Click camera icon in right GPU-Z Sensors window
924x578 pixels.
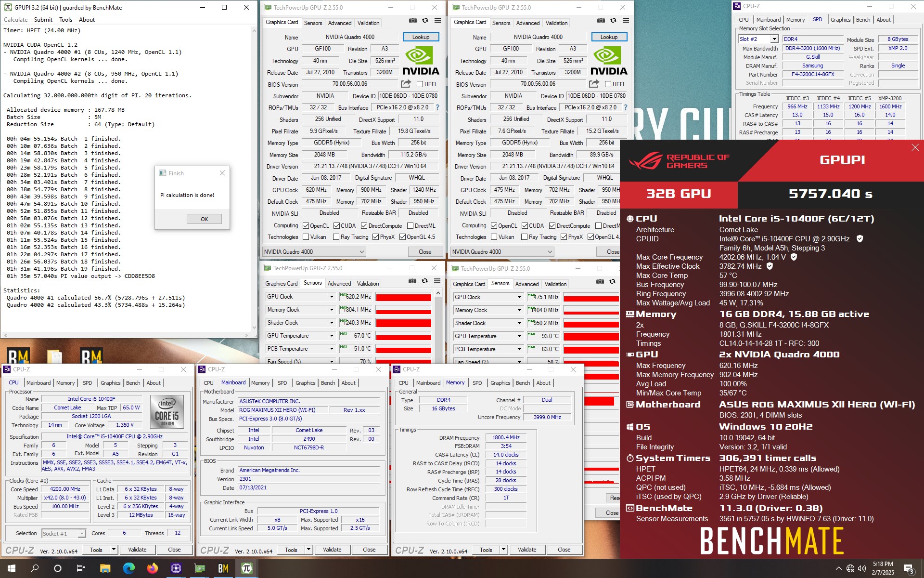[600, 282]
